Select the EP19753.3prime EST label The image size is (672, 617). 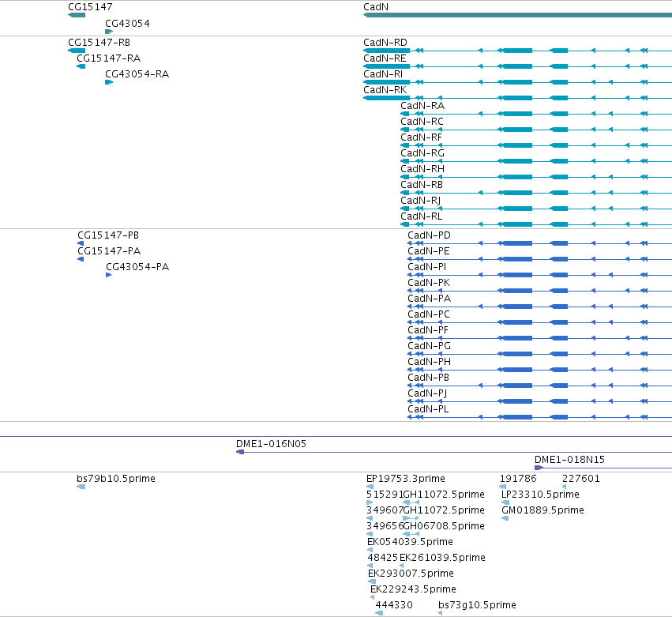pyautogui.click(x=406, y=479)
